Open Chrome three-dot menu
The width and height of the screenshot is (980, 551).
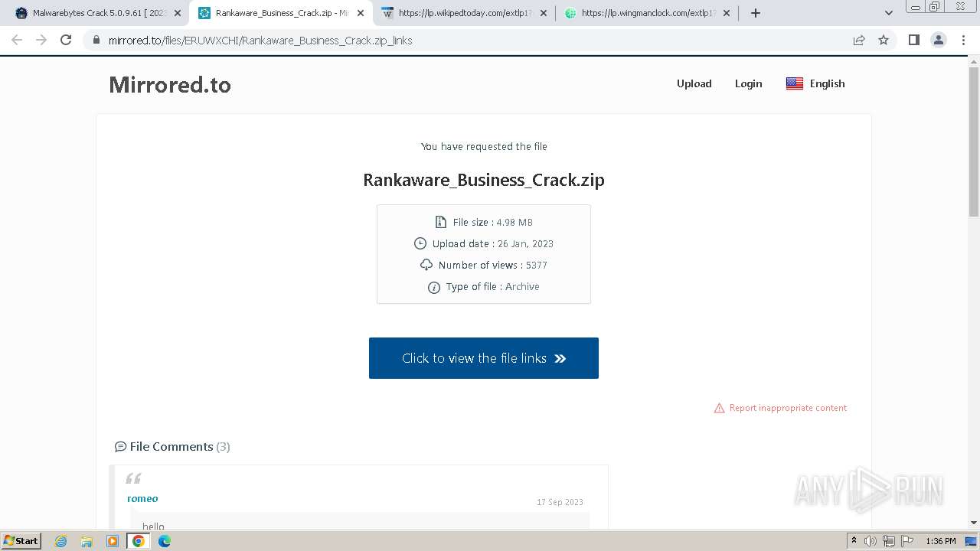click(x=963, y=40)
